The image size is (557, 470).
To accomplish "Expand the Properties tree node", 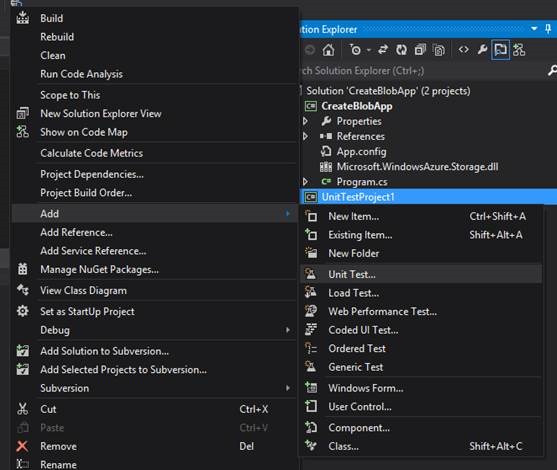I will 305,121.
